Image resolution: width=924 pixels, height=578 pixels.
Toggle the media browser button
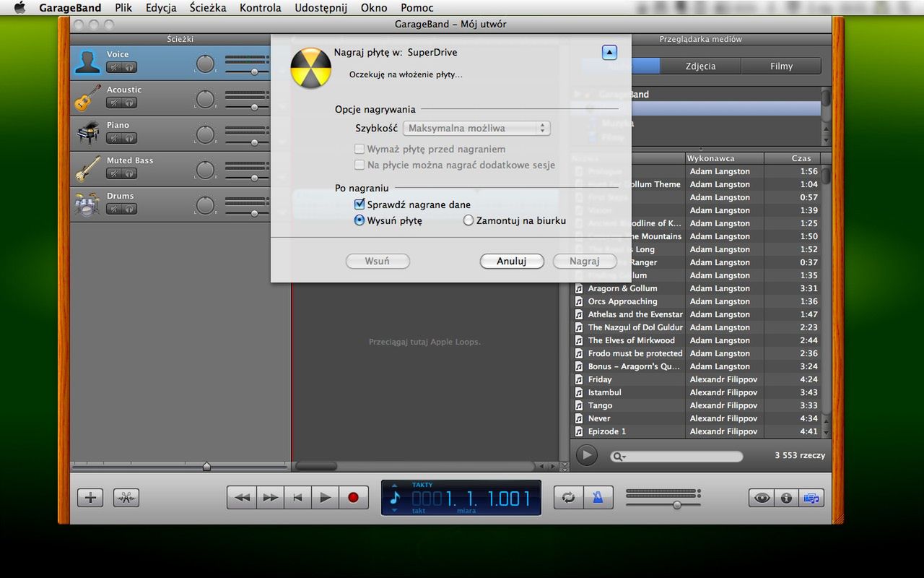(x=811, y=498)
